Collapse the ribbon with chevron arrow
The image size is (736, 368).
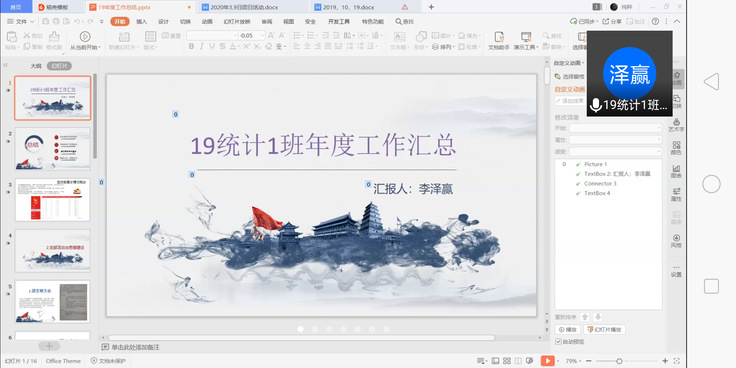(677, 21)
